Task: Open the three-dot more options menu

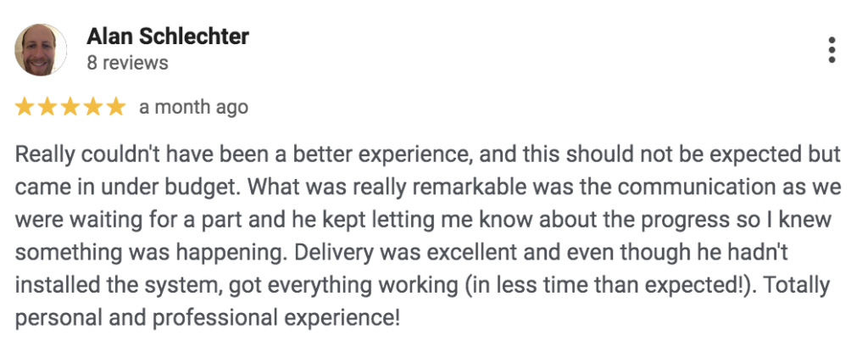Action: [x=832, y=50]
